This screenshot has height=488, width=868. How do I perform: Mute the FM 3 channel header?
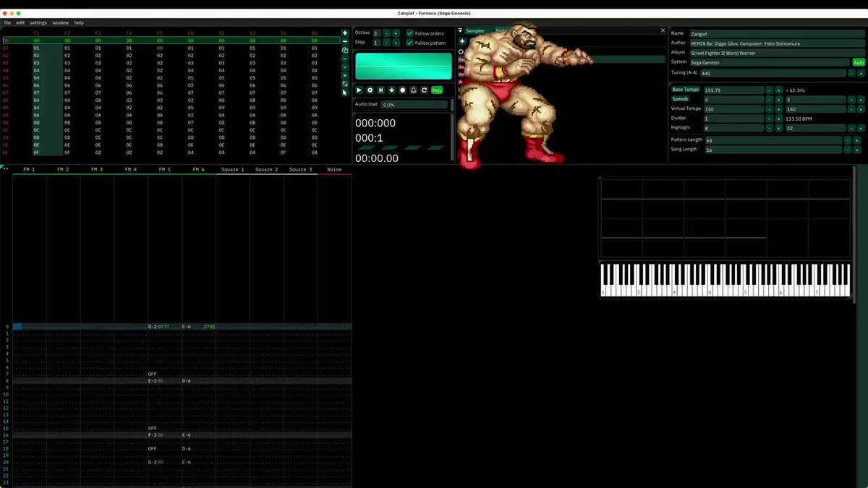click(97, 169)
